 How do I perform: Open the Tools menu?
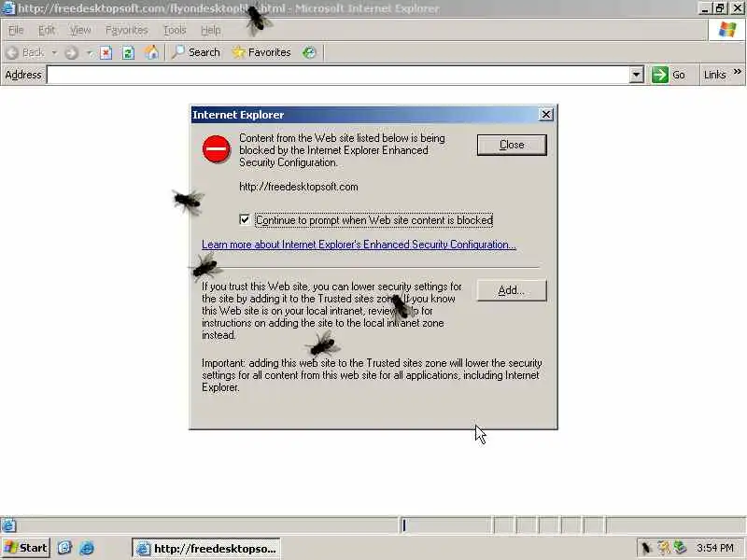click(x=175, y=30)
